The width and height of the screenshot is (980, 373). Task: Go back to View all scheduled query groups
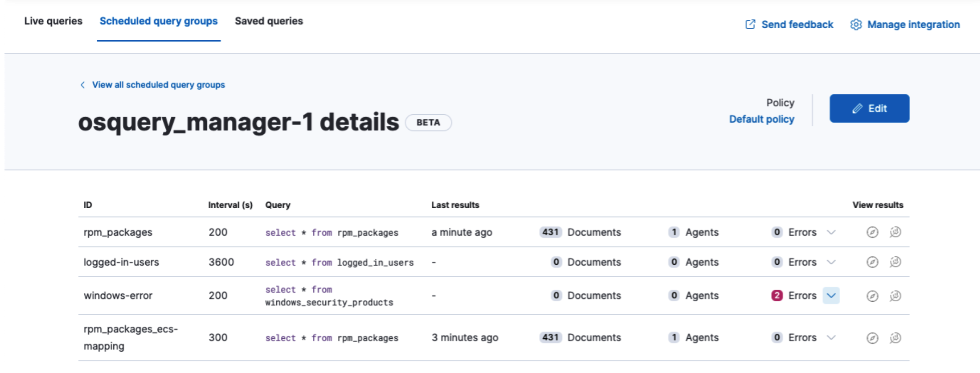[x=158, y=85]
